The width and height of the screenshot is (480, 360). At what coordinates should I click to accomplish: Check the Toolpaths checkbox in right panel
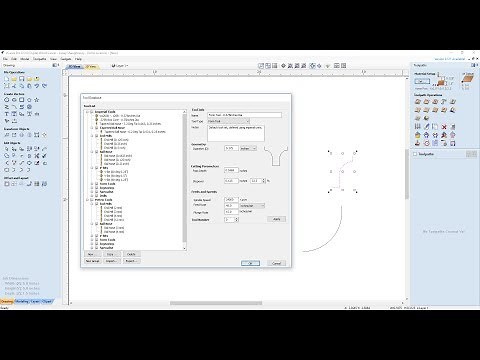pos(415,154)
